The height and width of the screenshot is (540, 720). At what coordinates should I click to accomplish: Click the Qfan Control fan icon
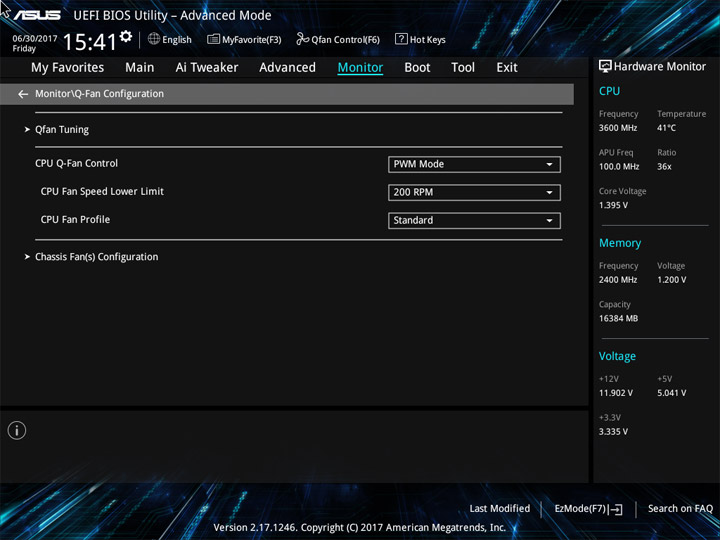point(303,39)
